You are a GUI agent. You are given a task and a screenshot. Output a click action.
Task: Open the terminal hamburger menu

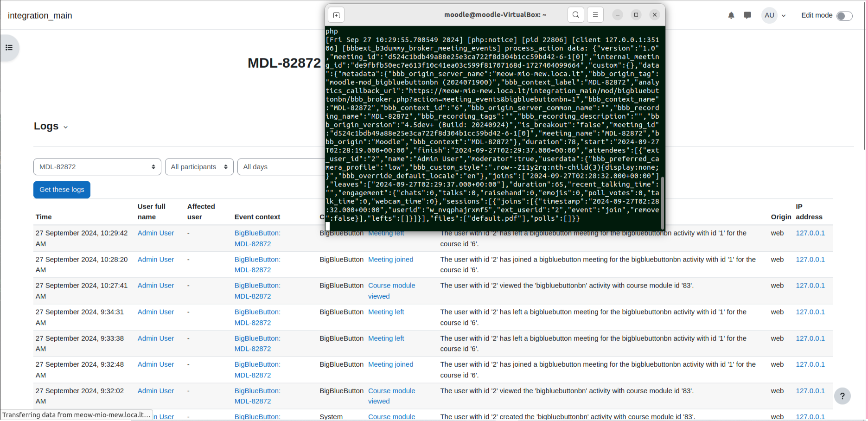tap(595, 15)
